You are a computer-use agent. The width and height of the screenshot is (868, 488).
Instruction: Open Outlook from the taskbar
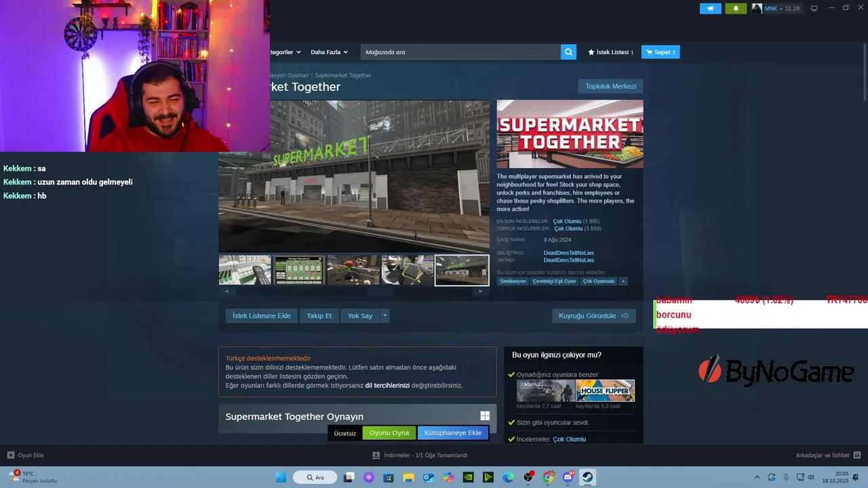pyautogui.click(x=429, y=477)
